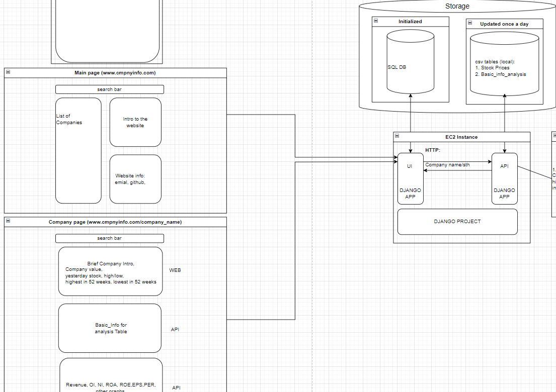Select the csv tables cylinder
The height and width of the screenshot is (392, 556).
pos(505,64)
